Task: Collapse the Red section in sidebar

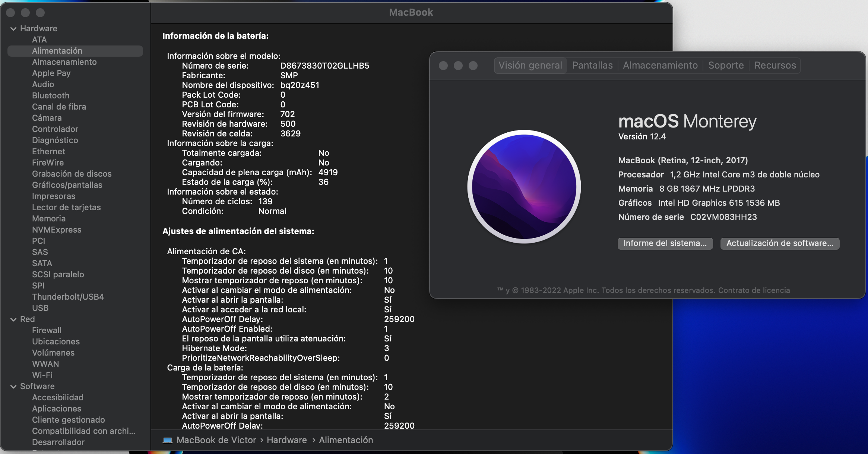Action: [x=13, y=319]
